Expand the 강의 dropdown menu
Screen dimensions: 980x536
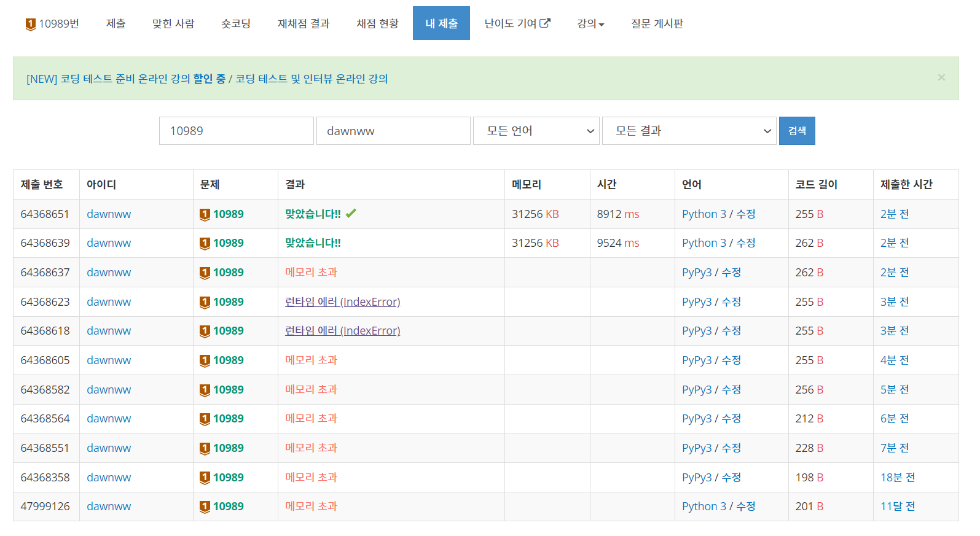590,23
